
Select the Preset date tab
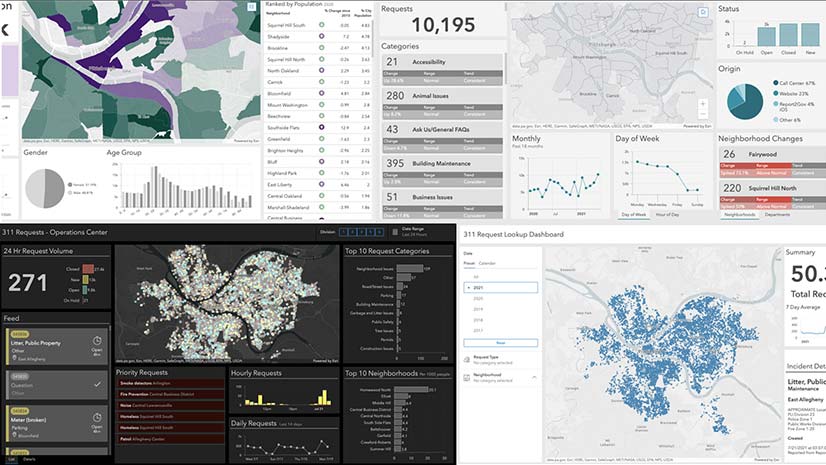coord(469,263)
